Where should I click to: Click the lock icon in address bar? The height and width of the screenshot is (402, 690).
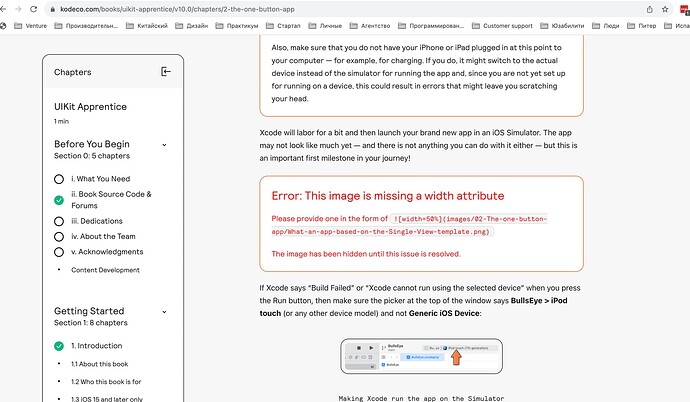point(50,7)
